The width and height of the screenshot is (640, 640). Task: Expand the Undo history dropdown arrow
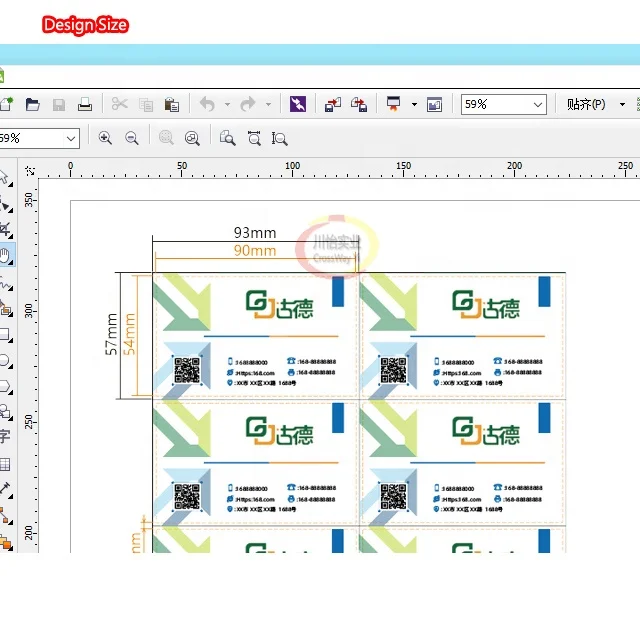point(227,104)
